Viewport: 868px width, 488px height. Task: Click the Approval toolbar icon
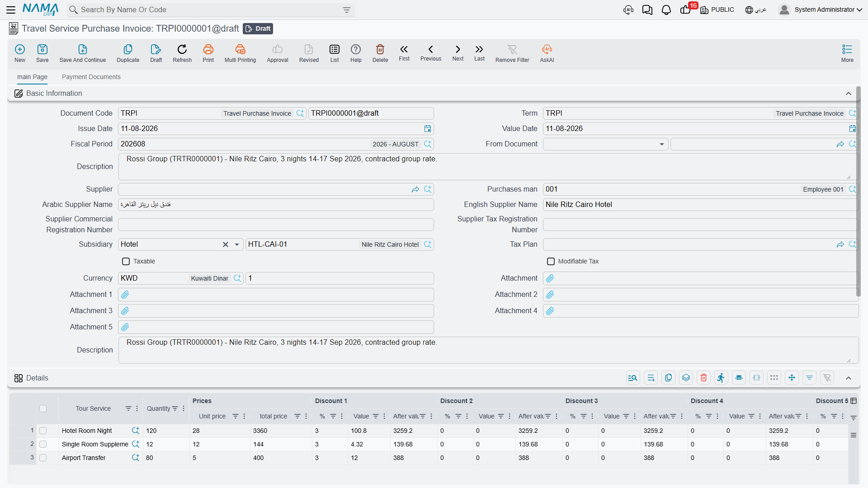pos(278,53)
